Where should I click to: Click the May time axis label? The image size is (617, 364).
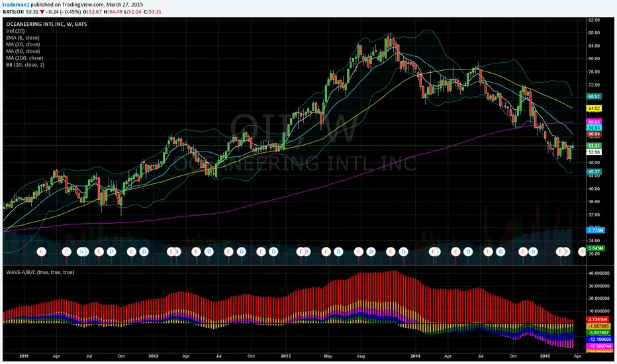click(x=328, y=356)
